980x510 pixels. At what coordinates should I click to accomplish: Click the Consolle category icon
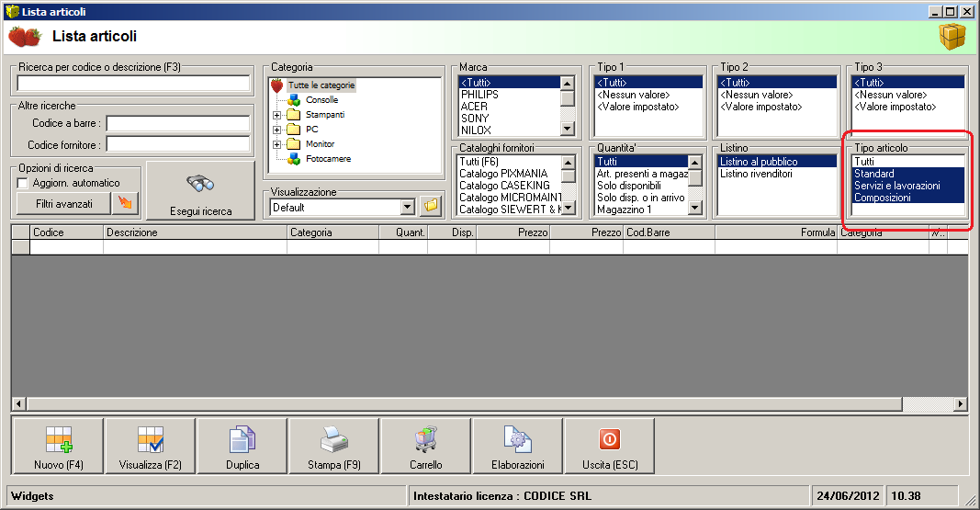(294, 100)
